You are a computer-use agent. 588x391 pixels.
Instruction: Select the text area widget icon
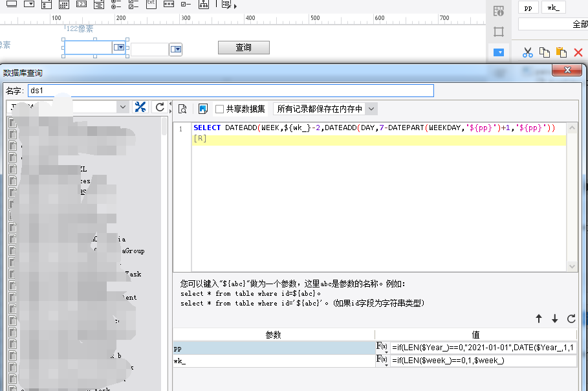coord(98,4)
